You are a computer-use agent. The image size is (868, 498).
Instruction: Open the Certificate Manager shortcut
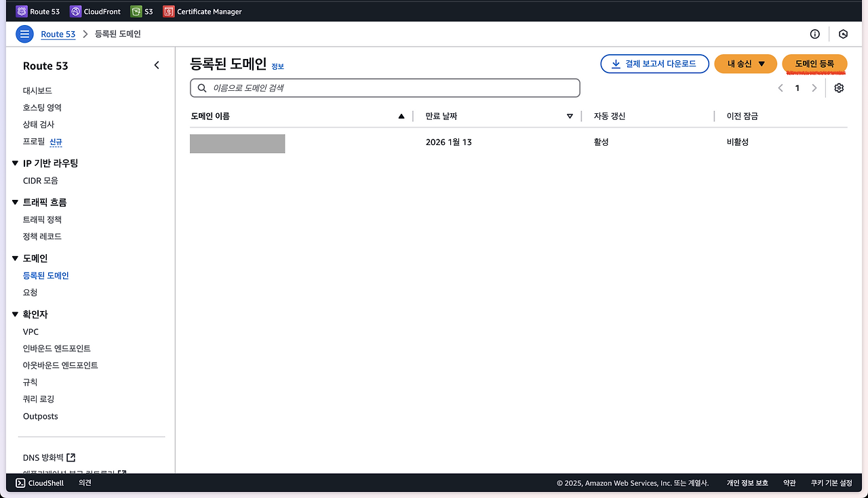202,12
